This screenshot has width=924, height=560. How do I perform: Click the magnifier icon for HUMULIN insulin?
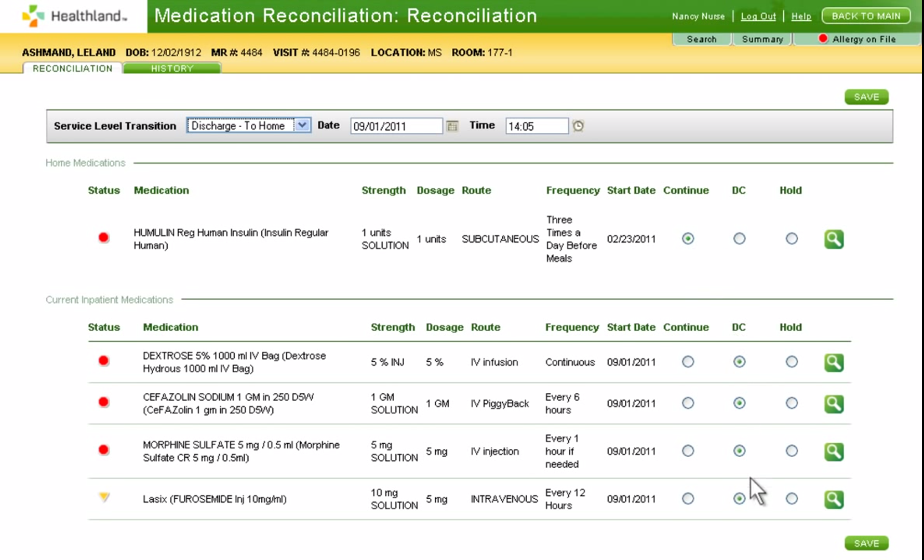[x=834, y=239]
